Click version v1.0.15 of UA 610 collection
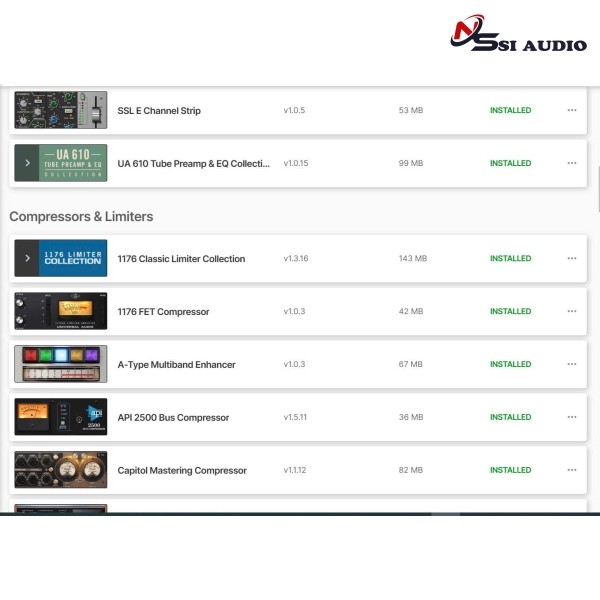The height and width of the screenshot is (600, 600). [x=296, y=163]
